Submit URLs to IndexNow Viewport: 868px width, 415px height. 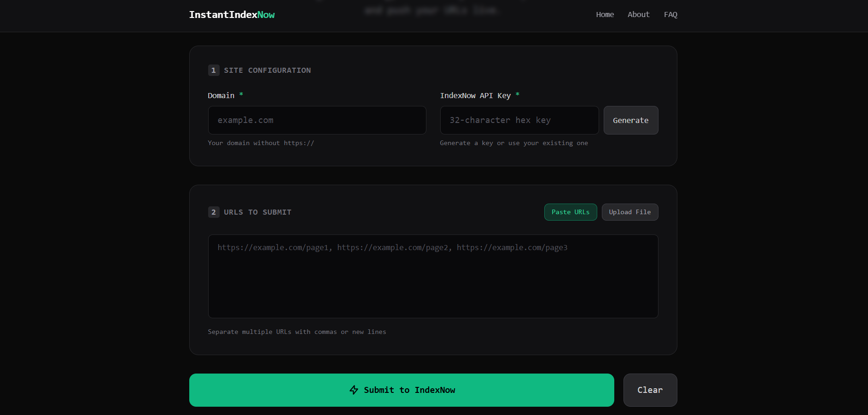402,390
